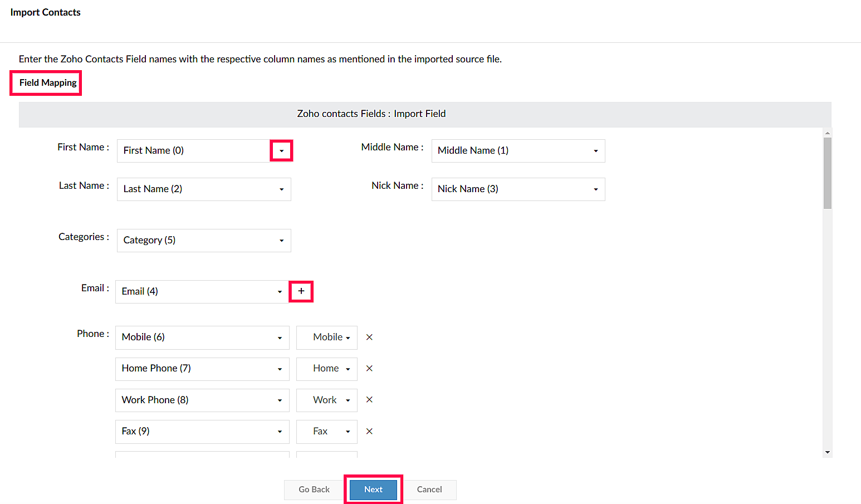The height and width of the screenshot is (504, 861).
Task: Expand the Middle Name import field dropdown
Action: [518, 151]
